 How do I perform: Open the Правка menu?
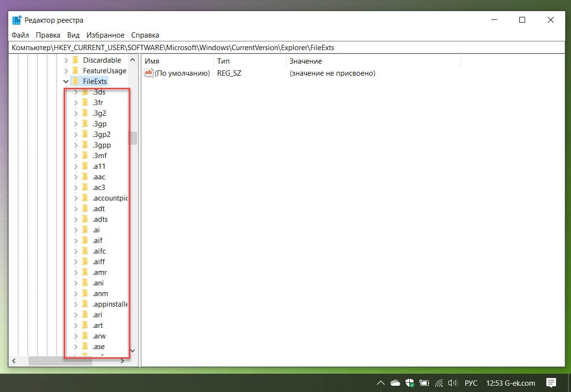pyautogui.click(x=48, y=35)
